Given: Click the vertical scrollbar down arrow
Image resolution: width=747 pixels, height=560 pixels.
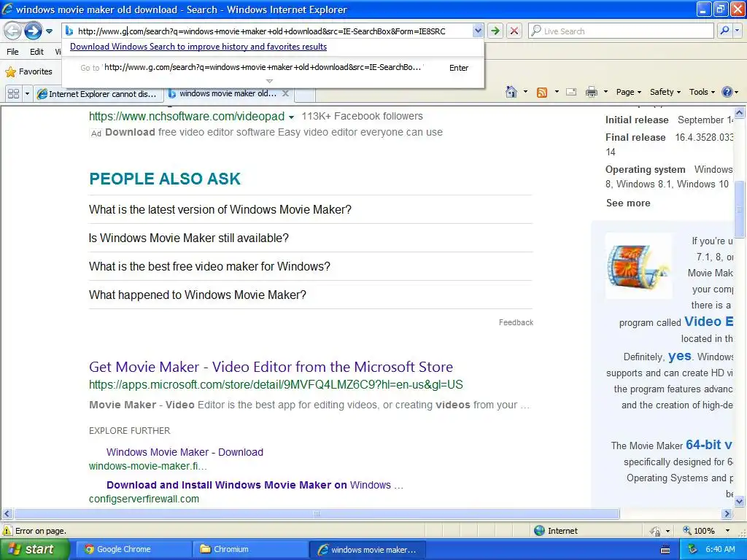Looking at the screenshot, I should click(x=740, y=501).
